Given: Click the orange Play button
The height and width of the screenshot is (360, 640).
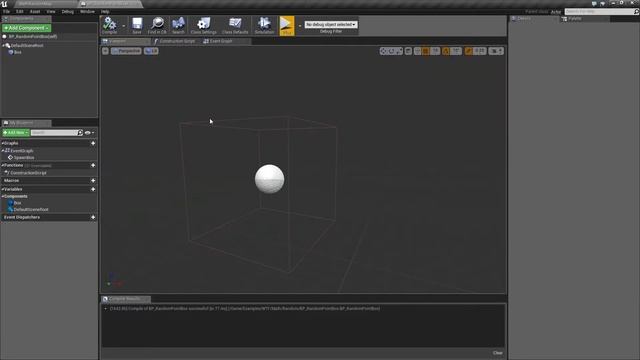Looking at the screenshot, I should coord(287,25).
